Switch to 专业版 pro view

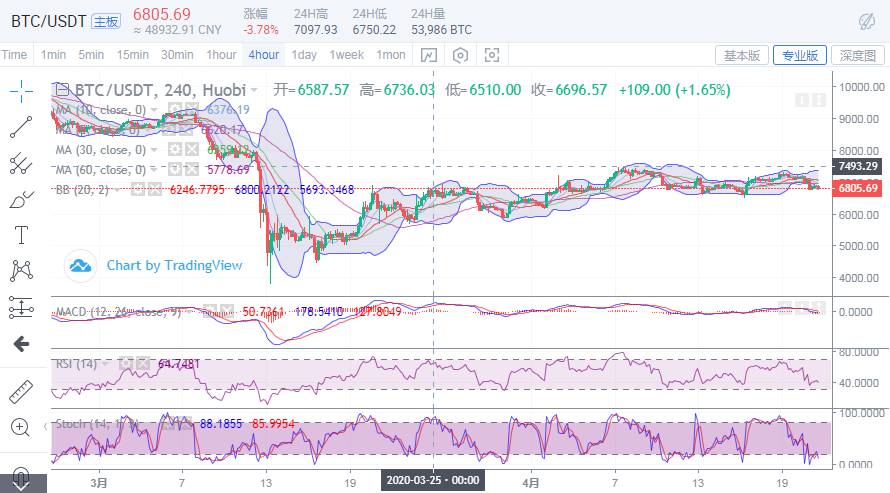pos(800,55)
